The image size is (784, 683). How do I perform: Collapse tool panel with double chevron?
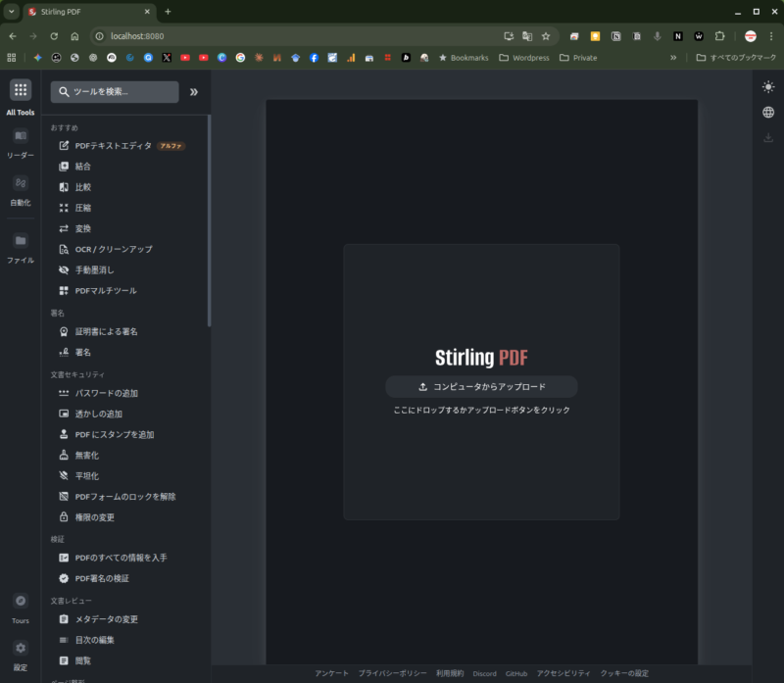(x=193, y=92)
